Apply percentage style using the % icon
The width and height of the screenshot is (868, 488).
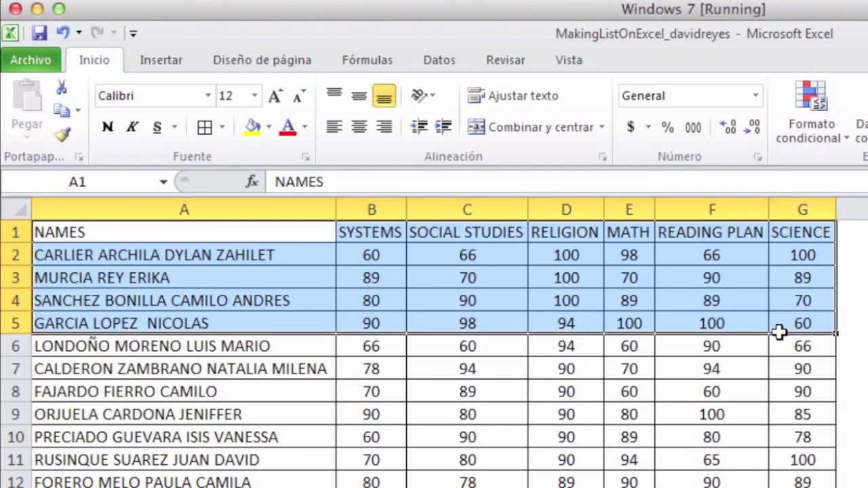click(667, 127)
